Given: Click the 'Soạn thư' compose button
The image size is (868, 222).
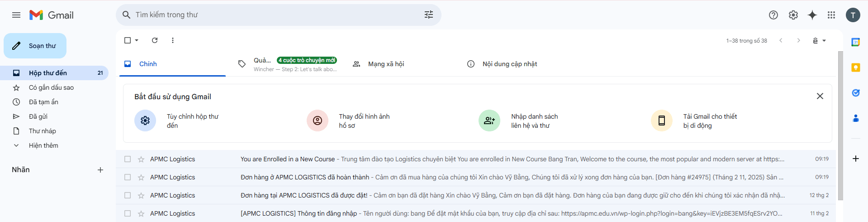Looking at the screenshot, I should tap(35, 46).
